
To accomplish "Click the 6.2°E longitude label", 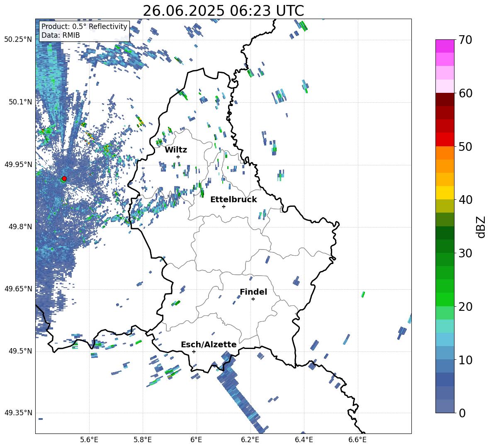I will tap(250, 440).
